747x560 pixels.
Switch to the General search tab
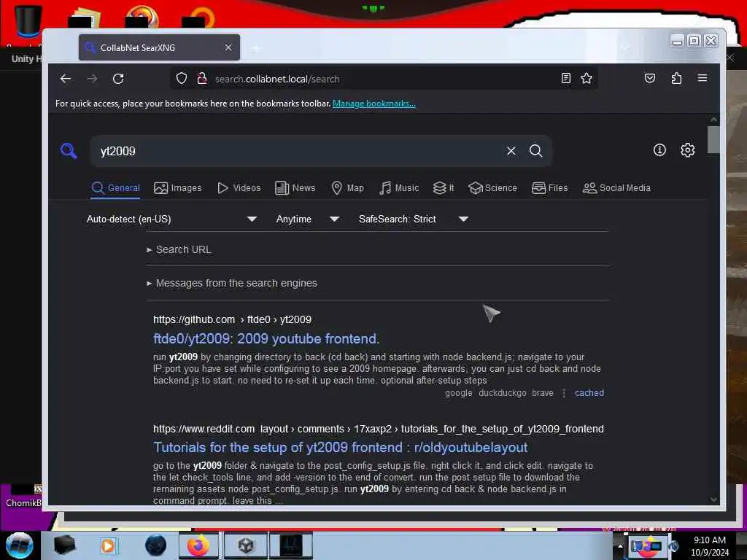tap(116, 188)
